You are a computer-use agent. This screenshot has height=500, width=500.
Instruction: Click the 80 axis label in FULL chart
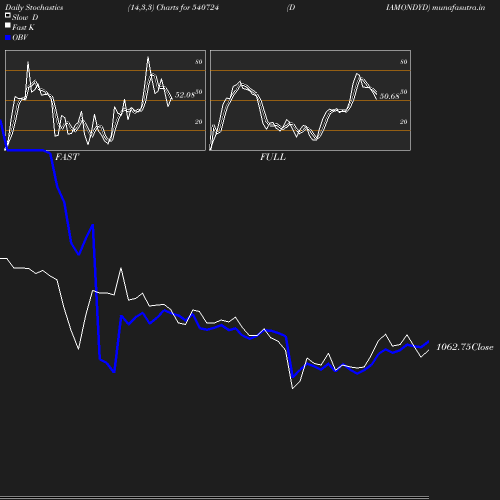pyautogui.click(x=403, y=62)
